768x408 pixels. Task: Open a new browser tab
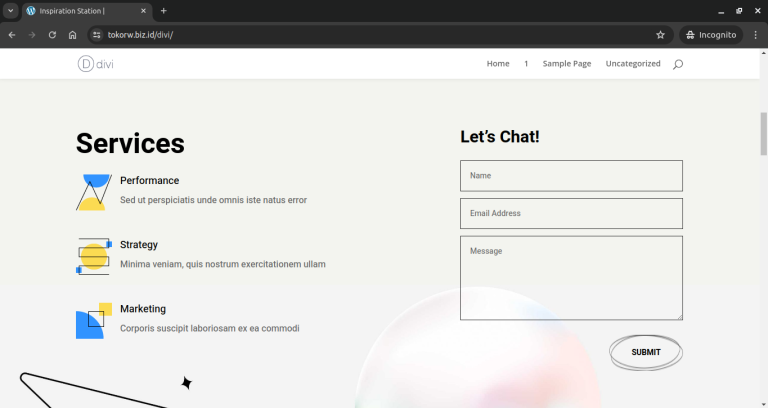pyautogui.click(x=164, y=11)
